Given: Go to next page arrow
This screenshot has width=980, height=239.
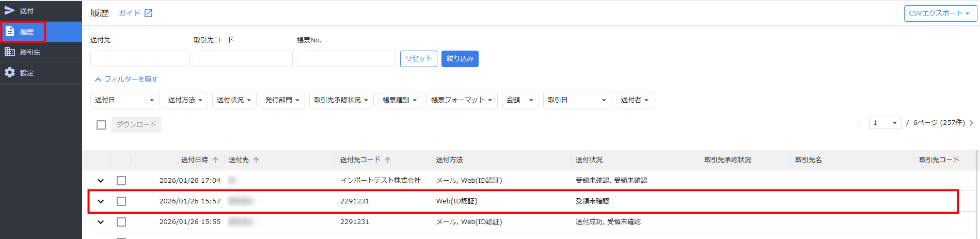Looking at the screenshot, I should [x=971, y=123].
